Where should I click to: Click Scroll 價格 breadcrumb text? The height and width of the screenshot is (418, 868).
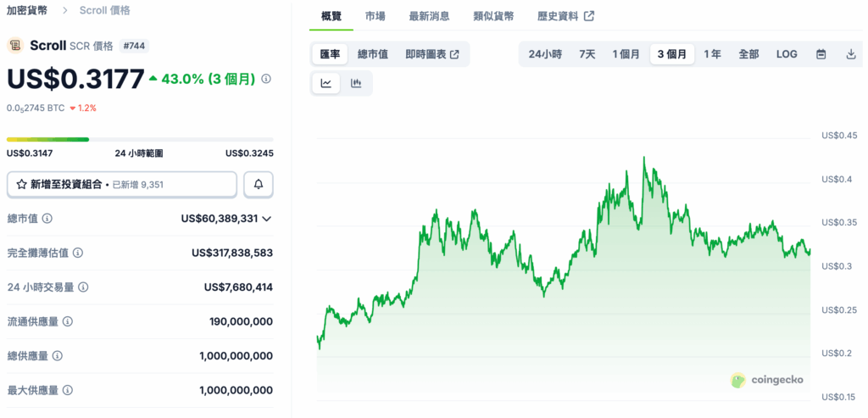pos(105,10)
